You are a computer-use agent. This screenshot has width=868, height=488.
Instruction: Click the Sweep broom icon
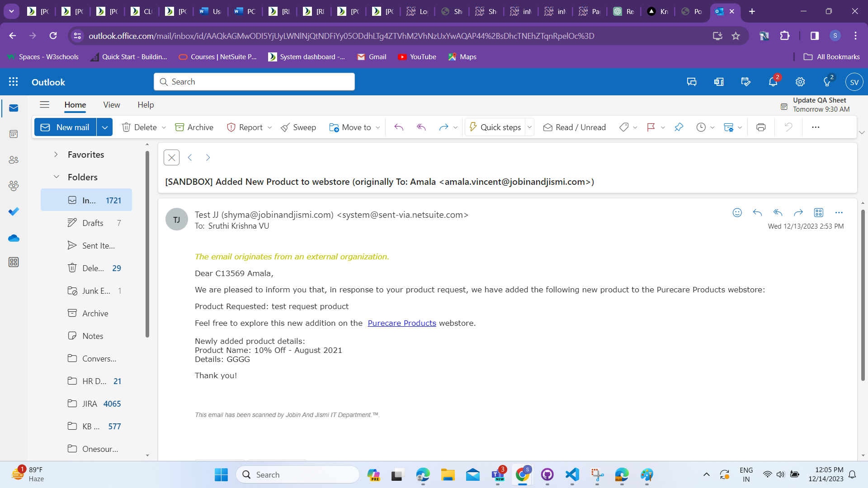[x=285, y=127]
